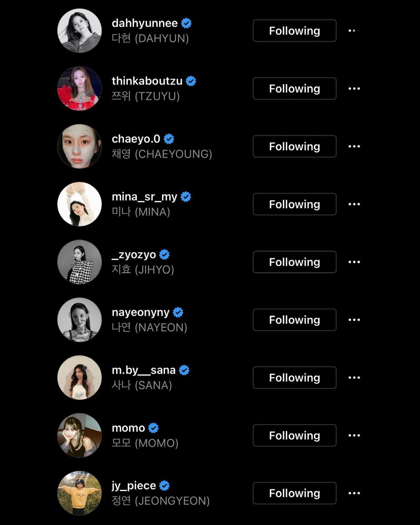Viewport: 420px width, 525px height.
Task: Open ellipsis dropdown for momo
Action: point(354,435)
